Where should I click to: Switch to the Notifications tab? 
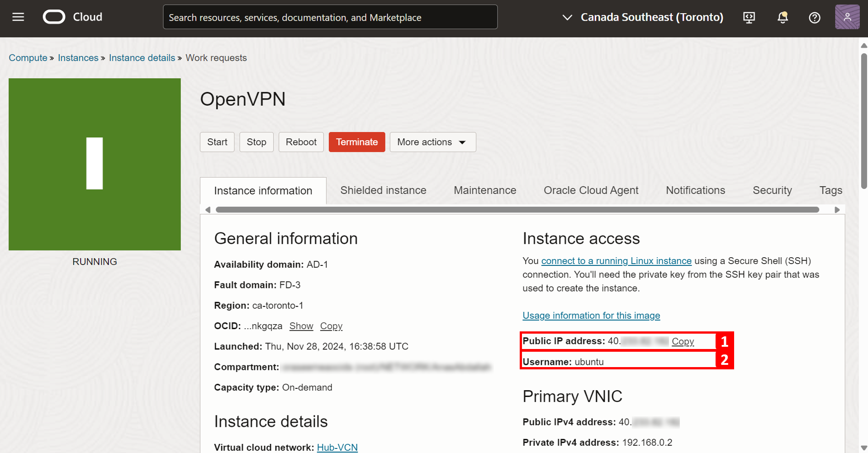(x=696, y=190)
